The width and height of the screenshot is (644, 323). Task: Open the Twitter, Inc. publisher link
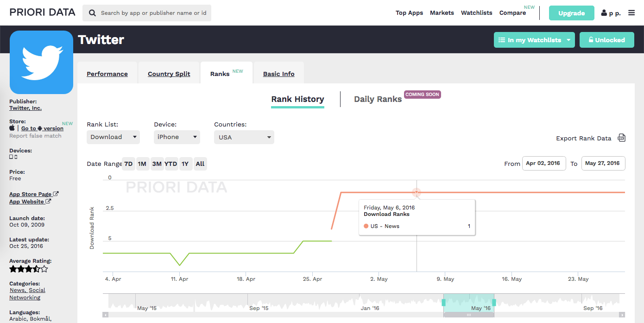(25, 108)
